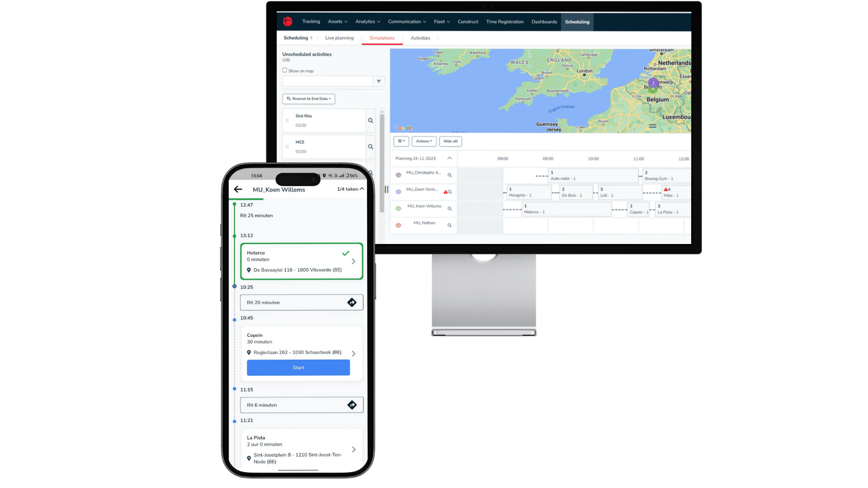Toggle visibility icon for MU_Christophe
Screen dimensions: 868x488
click(399, 174)
